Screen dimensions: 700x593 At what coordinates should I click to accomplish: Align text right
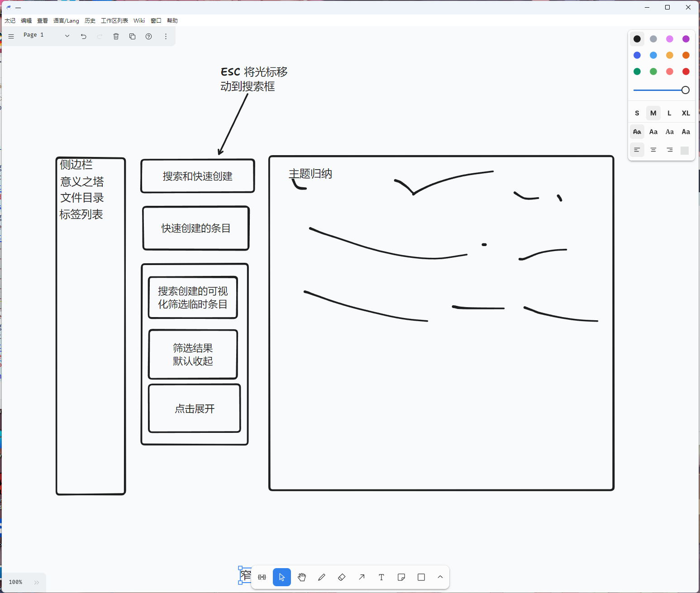[x=670, y=150]
